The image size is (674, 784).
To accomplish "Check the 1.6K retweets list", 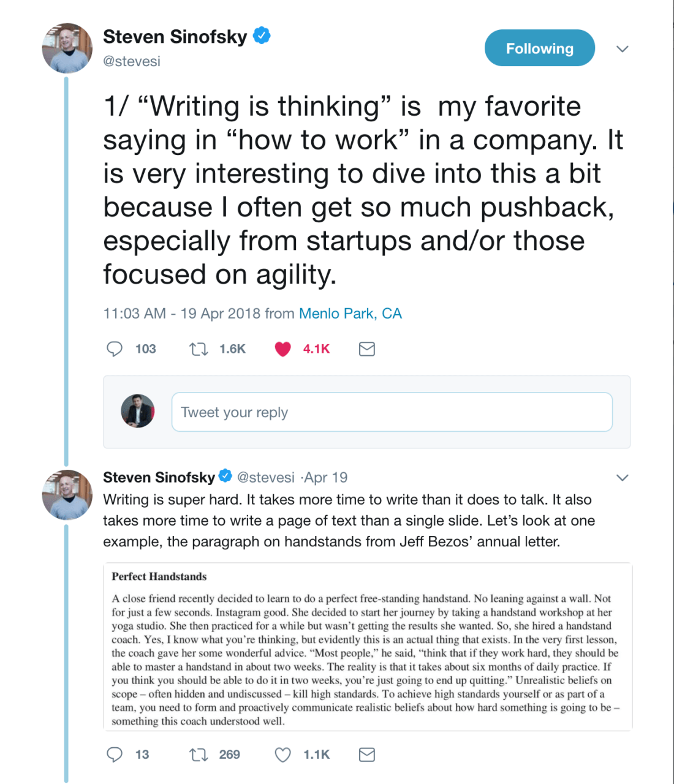I will click(232, 349).
